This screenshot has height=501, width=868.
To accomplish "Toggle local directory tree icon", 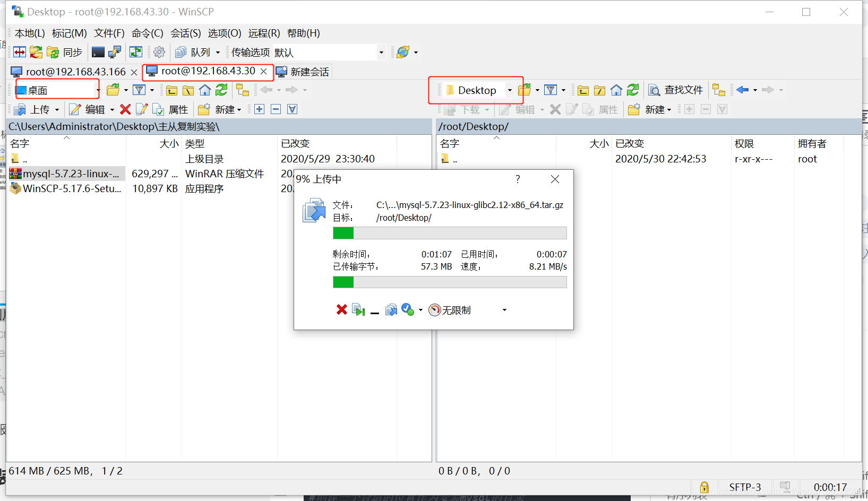I will tap(243, 90).
